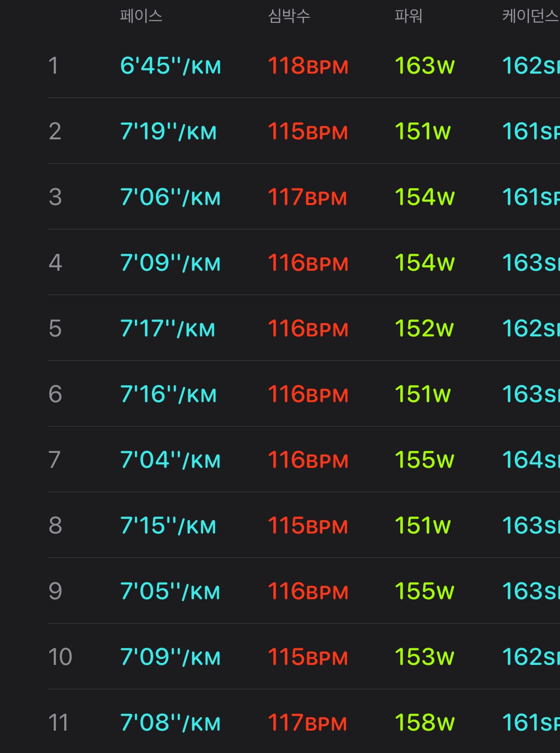Select split 11 power 158W
Screen dimensions: 560x753
425,723
